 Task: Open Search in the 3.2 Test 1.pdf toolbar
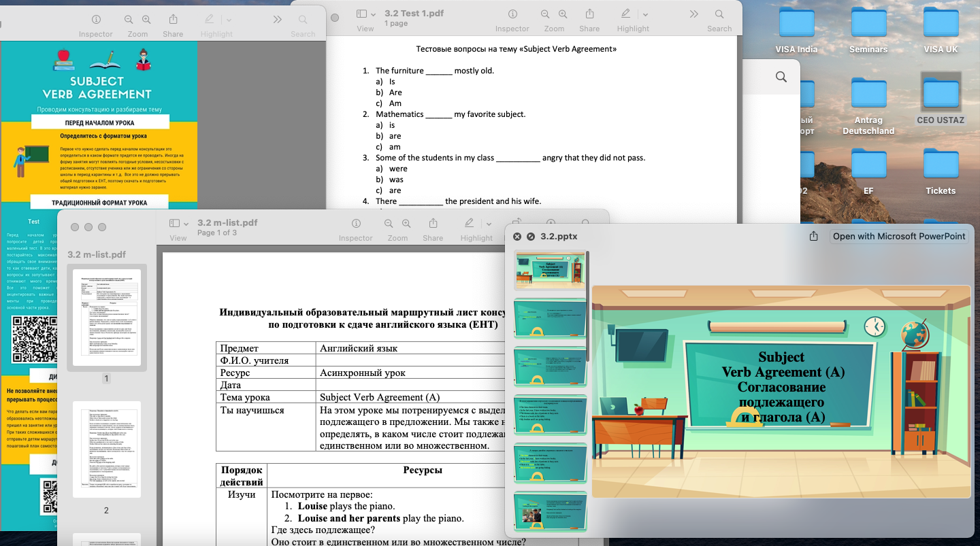719,15
